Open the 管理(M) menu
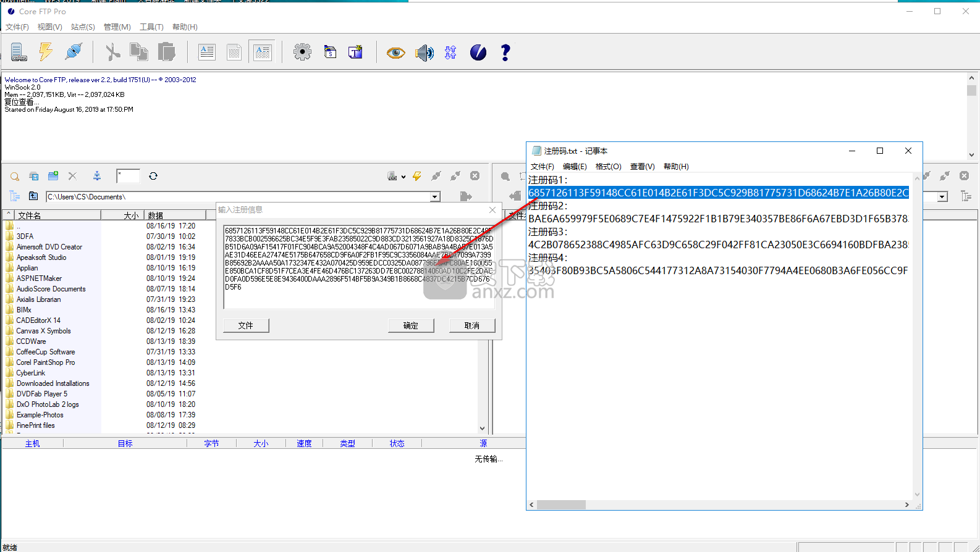 pos(117,27)
